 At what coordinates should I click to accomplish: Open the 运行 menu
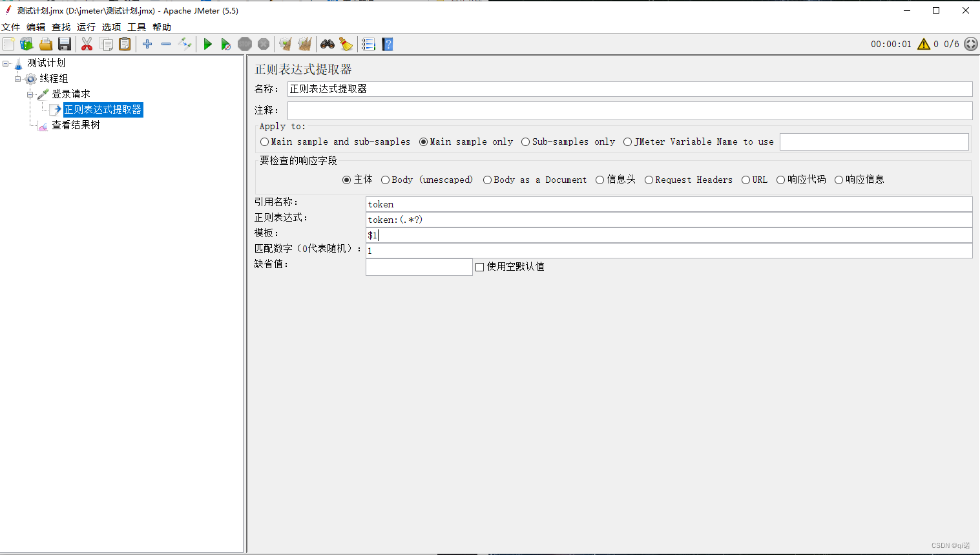(86, 27)
